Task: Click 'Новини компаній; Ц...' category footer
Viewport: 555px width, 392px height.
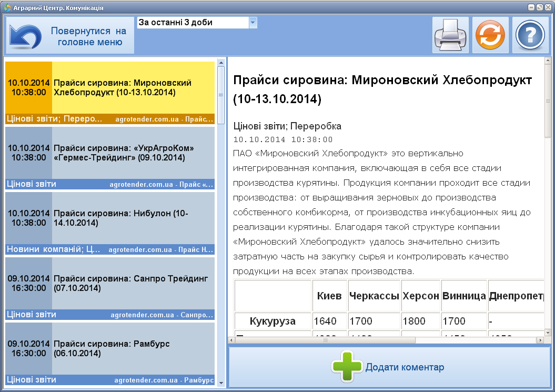Action: tap(54, 249)
